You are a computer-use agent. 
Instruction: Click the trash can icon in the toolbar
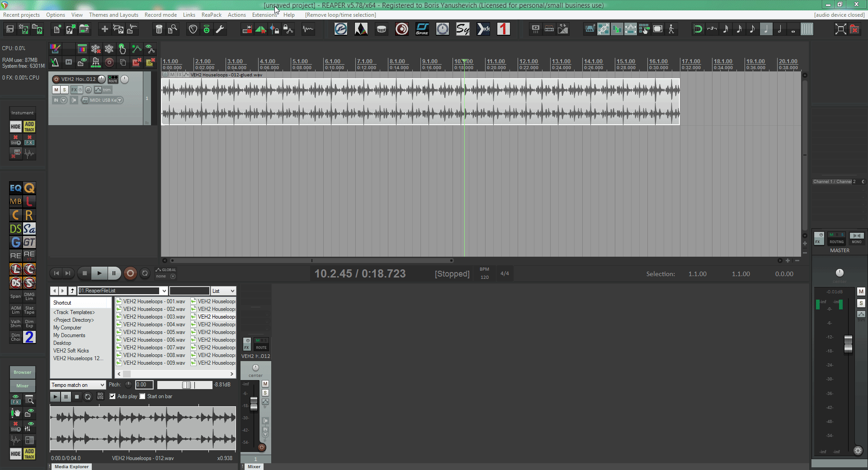coord(159,29)
